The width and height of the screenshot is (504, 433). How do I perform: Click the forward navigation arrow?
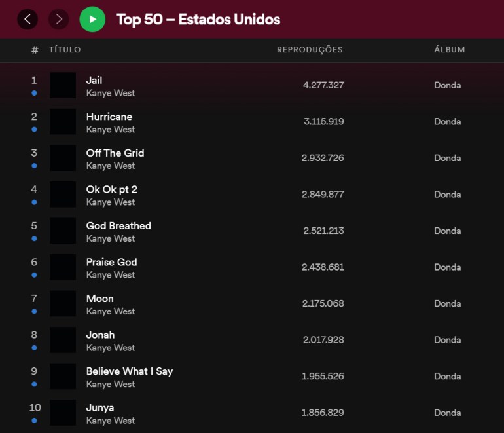point(59,19)
